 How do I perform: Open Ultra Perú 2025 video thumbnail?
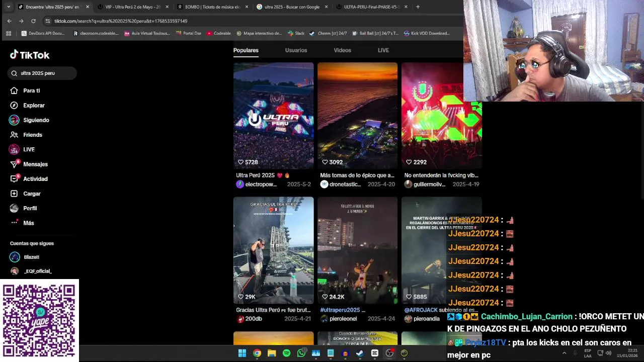click(273, 116)
